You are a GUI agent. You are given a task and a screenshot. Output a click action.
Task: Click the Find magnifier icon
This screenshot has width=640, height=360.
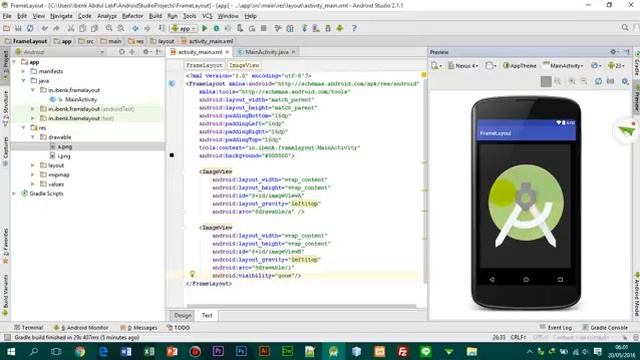click(109, 28)
